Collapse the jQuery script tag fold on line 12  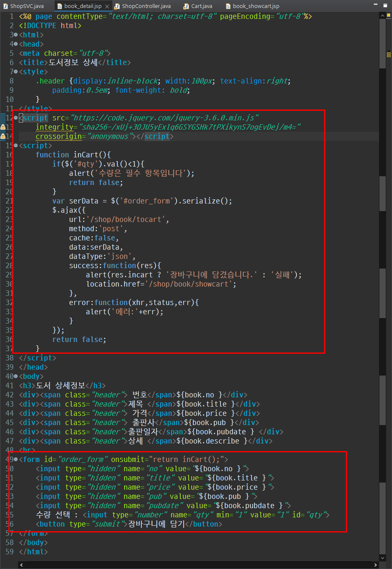tap(16, 118)
